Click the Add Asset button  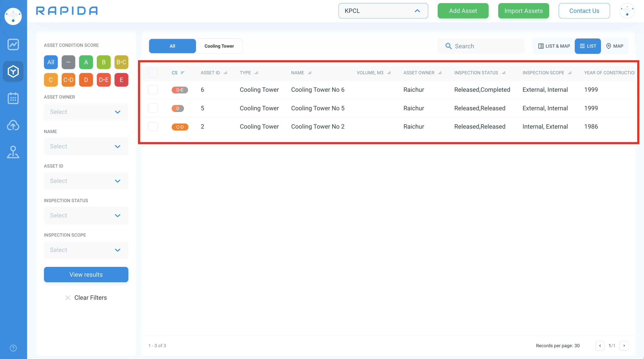click(x=463, y=11)
